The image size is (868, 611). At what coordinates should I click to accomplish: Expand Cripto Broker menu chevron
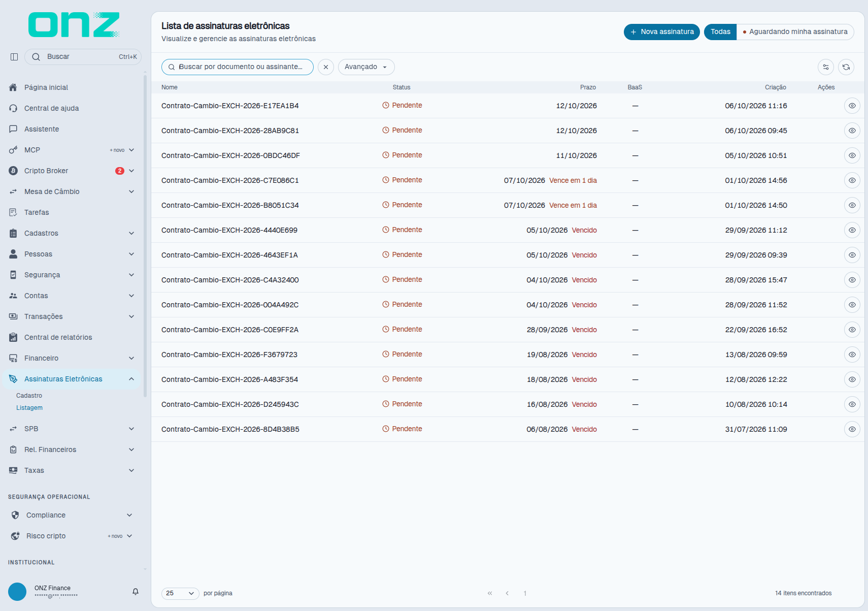coord(131,171)
